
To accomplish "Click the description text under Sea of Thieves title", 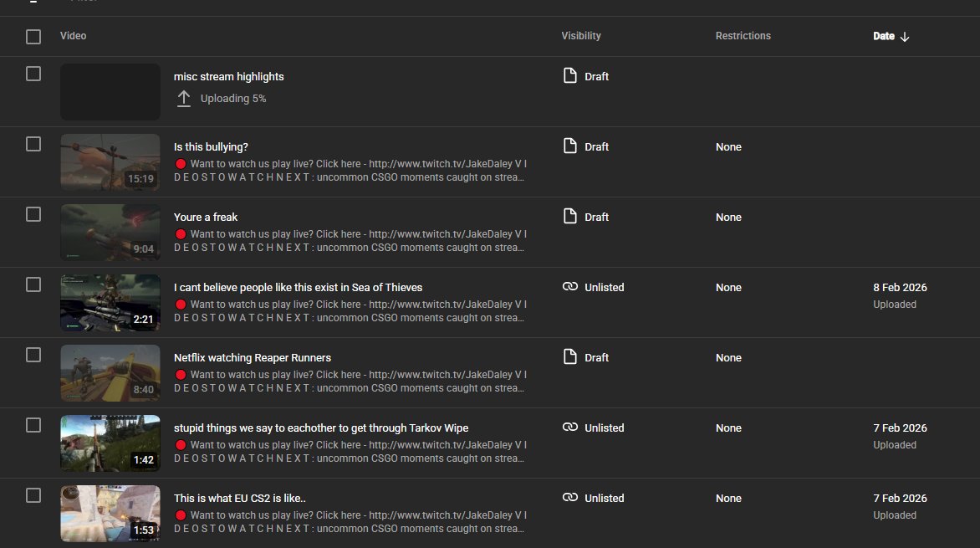I will [350, 311].
